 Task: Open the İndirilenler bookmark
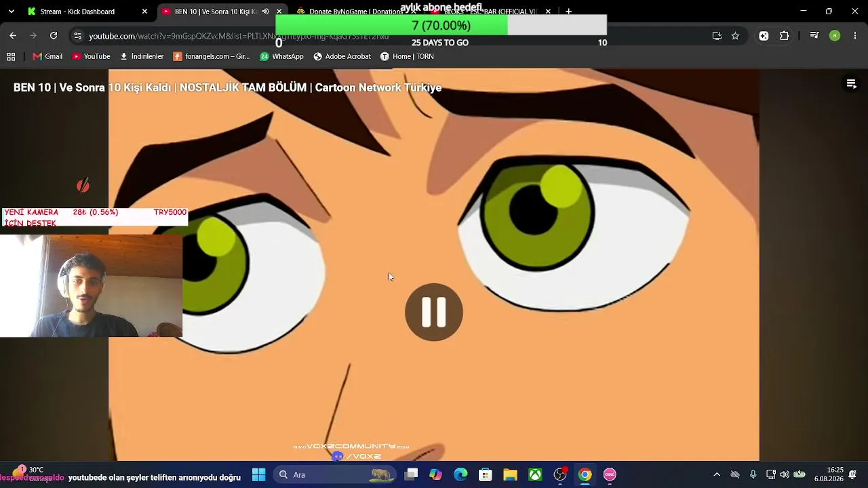coord(142,56)
